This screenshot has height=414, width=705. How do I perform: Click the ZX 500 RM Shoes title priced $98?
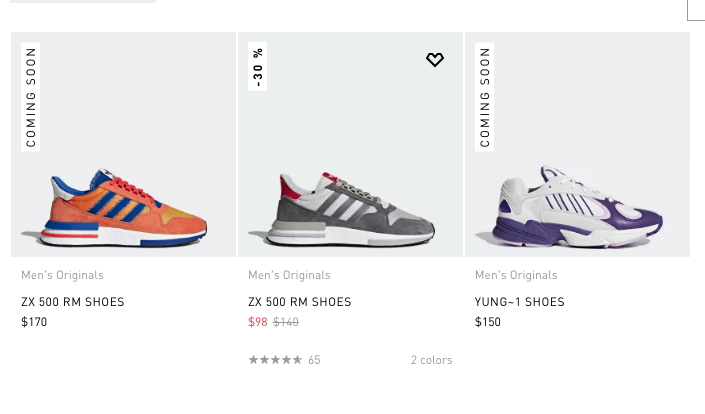(x=300, y=302)
